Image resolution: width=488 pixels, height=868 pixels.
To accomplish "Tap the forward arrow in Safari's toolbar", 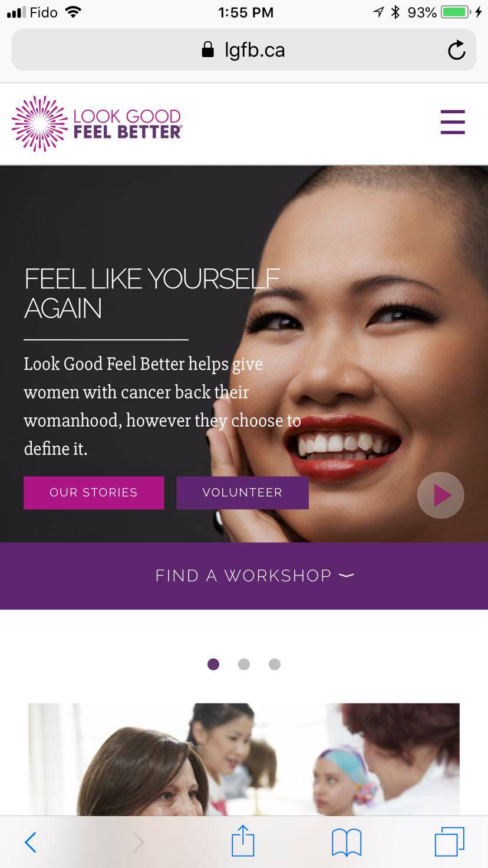I will [138, 842].
